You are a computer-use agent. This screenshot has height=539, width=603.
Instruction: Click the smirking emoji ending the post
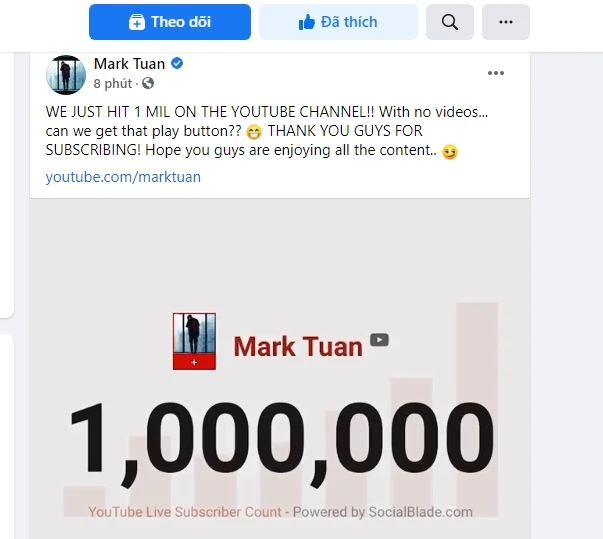pyautogui.click(x=450, y=151)
